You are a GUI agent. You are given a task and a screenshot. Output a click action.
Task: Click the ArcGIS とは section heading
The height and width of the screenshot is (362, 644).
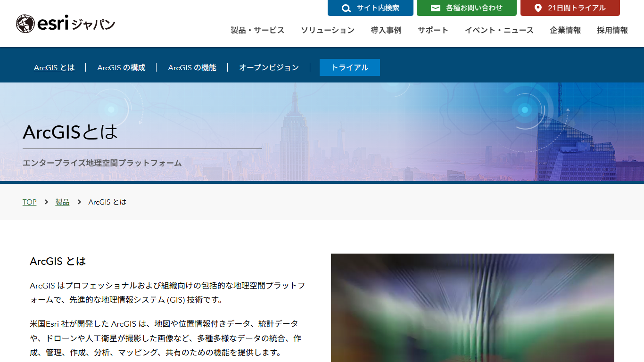(x=58, y=261)
